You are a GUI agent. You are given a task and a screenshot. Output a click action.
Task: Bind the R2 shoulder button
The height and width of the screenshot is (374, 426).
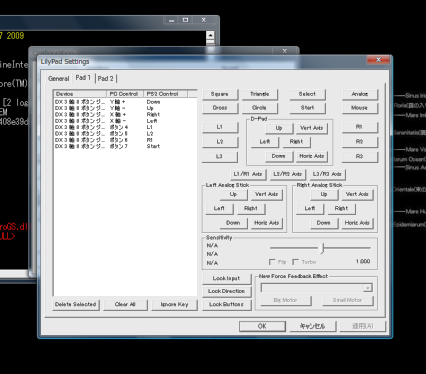pos(360,142)
